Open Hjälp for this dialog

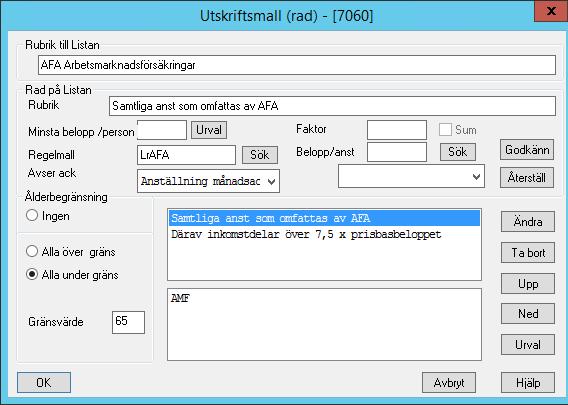pos(528,383)
